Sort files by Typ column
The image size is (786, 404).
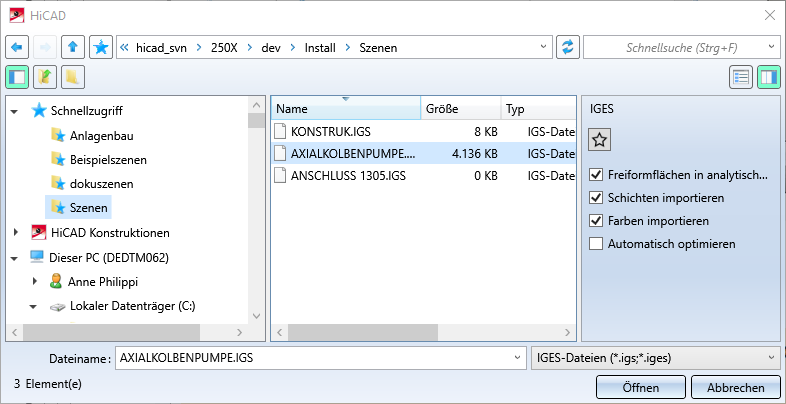click(538, 108)
